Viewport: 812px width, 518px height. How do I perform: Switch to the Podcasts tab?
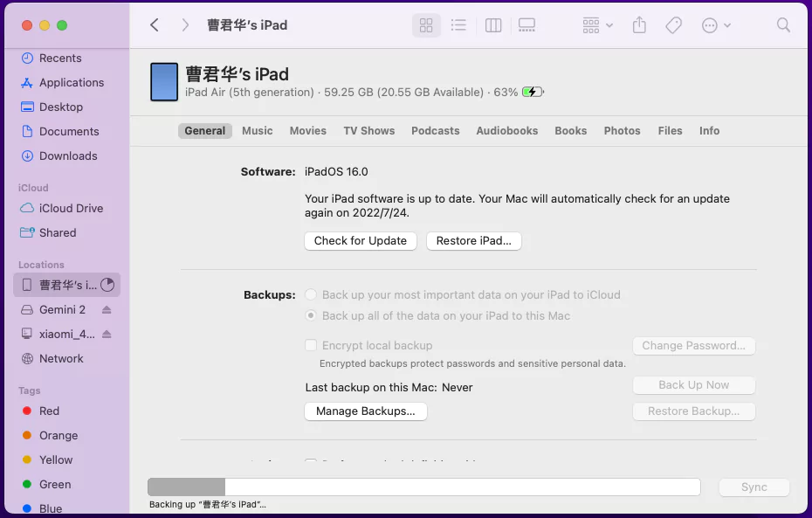click(x=435, y=130)
